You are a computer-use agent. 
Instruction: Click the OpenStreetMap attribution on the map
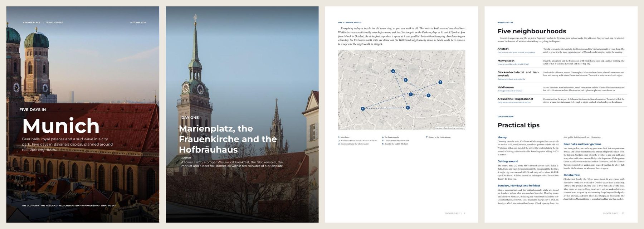coord(450,128)
